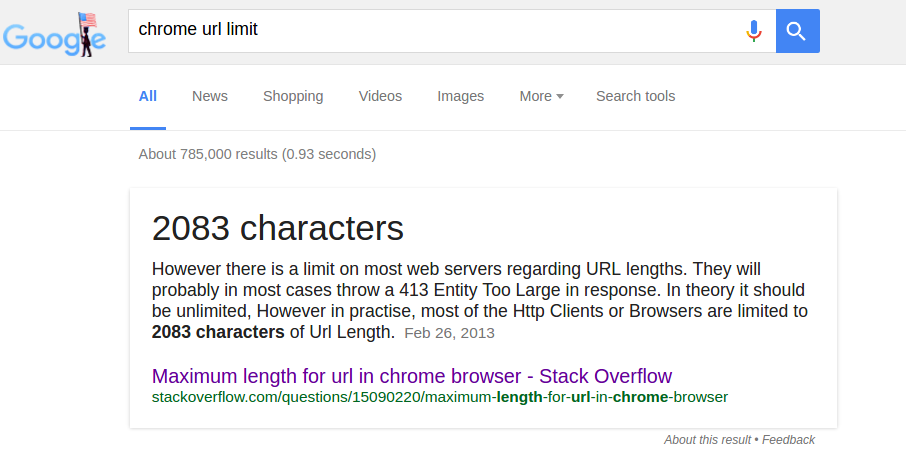The width and height of the screenshot is (906, 451).
Task: Open the Shopping tab
Action: (293, 96)
